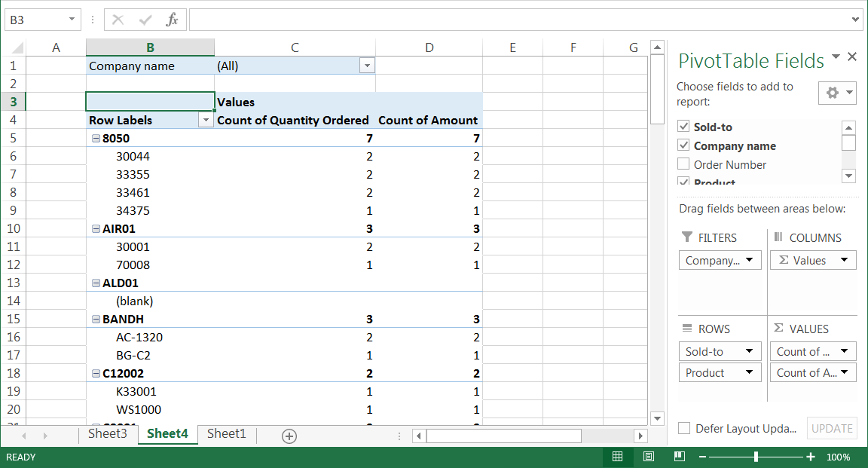The image size is (868, 468).
Task: Uncheck the Company name field checkbox
Action: coord(683,145)
